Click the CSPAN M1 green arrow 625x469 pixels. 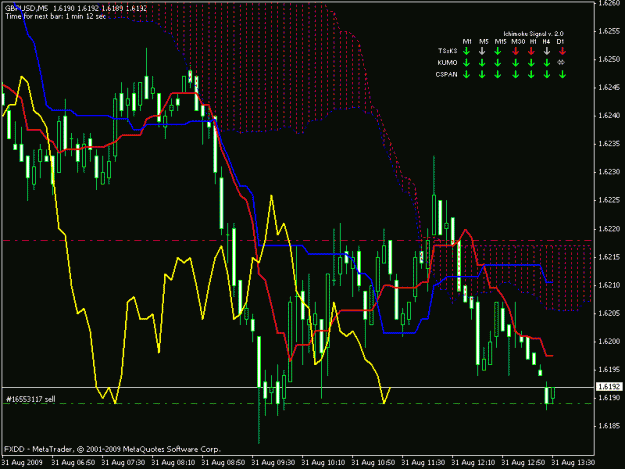(467, 75)
